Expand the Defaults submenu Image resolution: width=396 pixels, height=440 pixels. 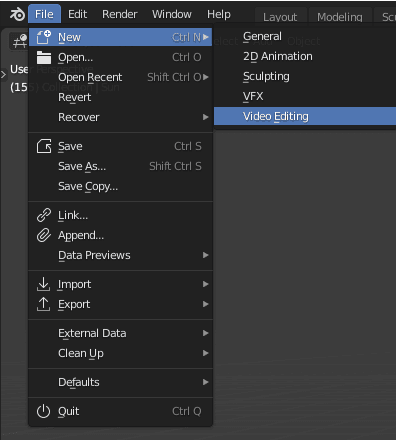(121, 382)
